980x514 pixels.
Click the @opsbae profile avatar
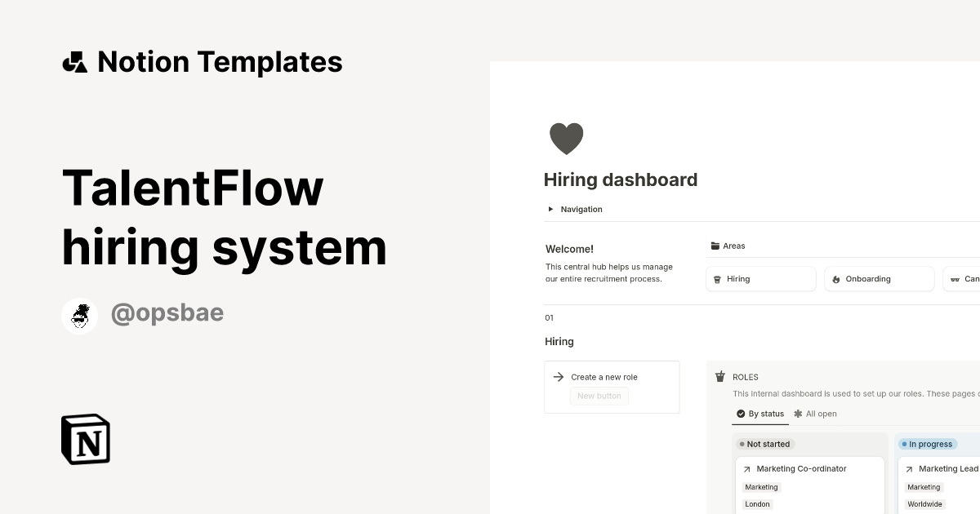pyautogui.click(x=79, y=315)
